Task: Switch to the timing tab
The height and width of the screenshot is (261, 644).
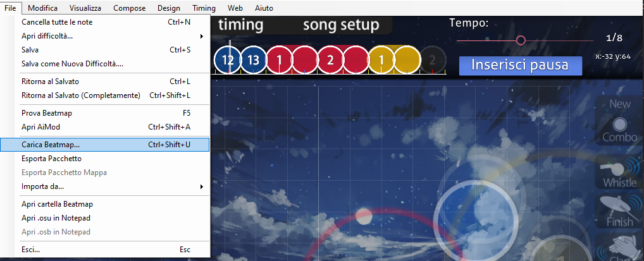Action: click(x=240, y=25)
